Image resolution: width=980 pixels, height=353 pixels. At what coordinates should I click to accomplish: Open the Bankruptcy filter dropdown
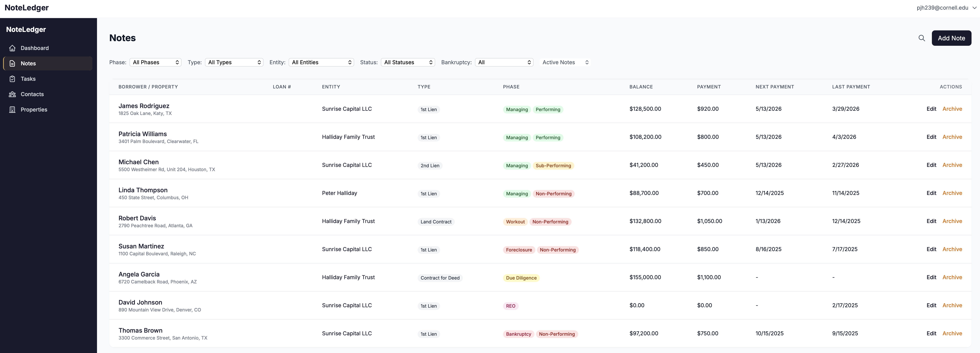click(x=504, y=62)
